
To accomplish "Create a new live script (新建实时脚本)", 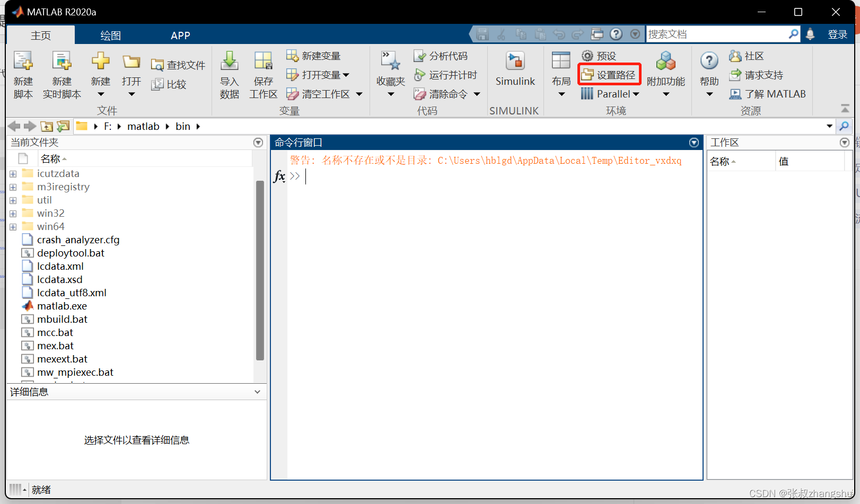I will 62,75.
